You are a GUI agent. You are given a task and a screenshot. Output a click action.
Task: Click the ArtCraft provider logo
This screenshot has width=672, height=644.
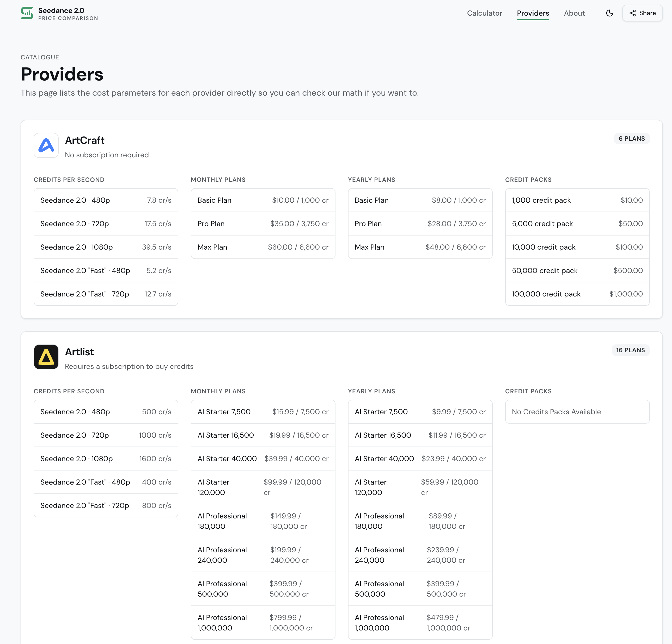(46, 145)
